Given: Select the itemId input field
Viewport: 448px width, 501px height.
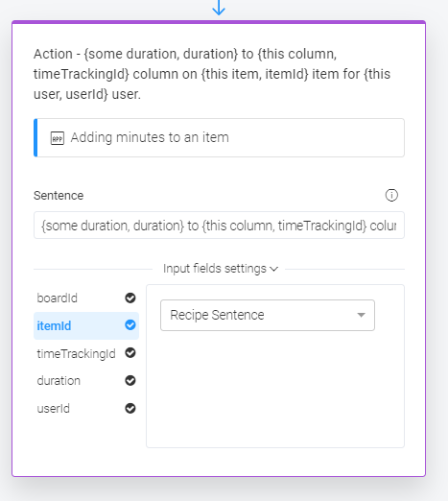Looking at the screenshot, I should click(86, 325).
